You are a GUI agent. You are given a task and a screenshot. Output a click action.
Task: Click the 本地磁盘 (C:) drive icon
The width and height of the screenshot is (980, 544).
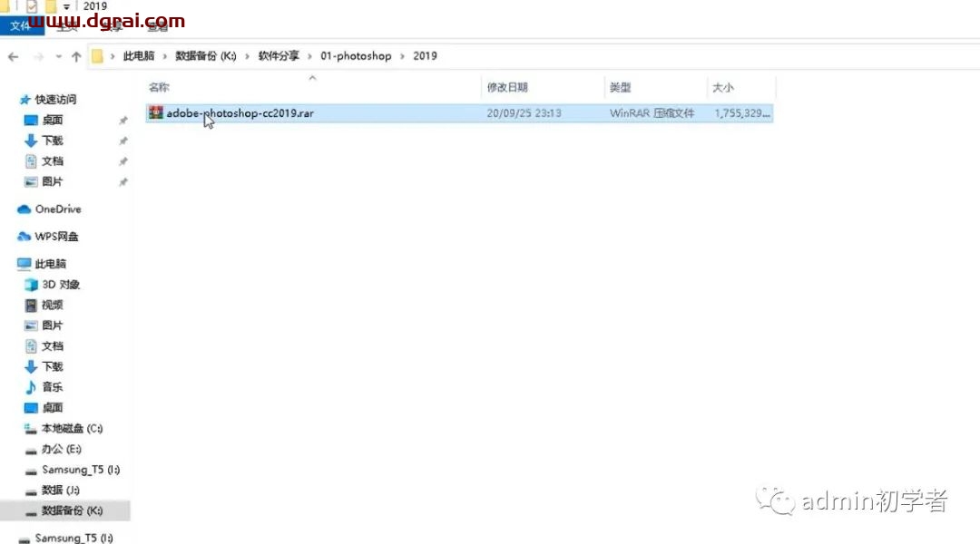[31, 429]
